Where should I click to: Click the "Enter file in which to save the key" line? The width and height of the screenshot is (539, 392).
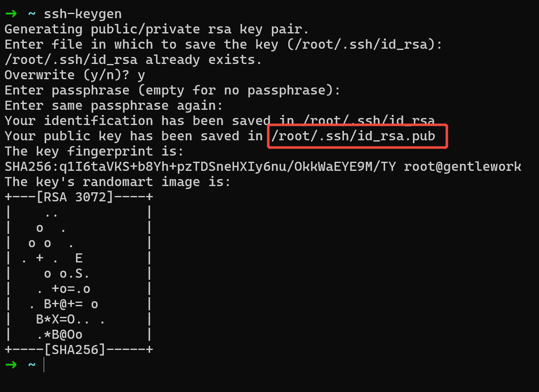[x=223, y=45]
